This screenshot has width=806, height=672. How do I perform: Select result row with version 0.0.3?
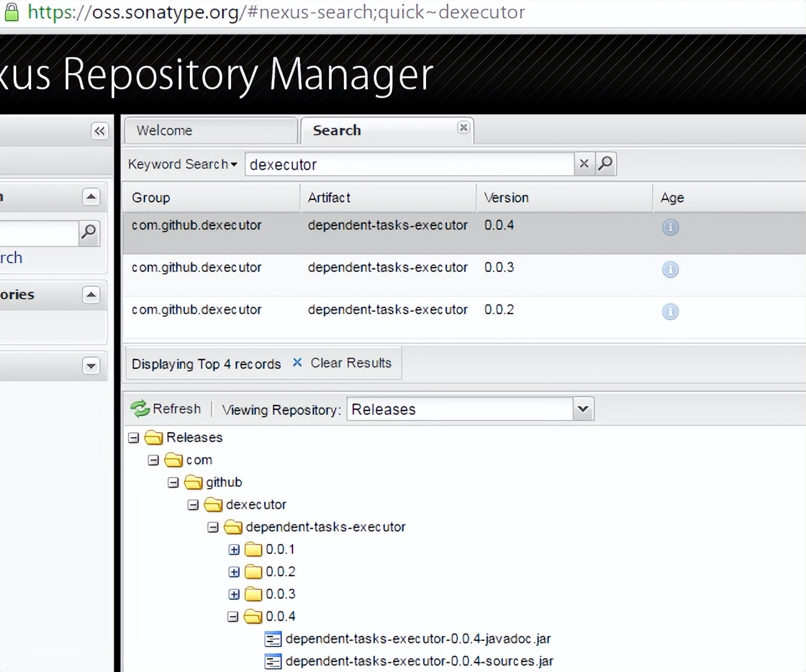tap(464, 275)
